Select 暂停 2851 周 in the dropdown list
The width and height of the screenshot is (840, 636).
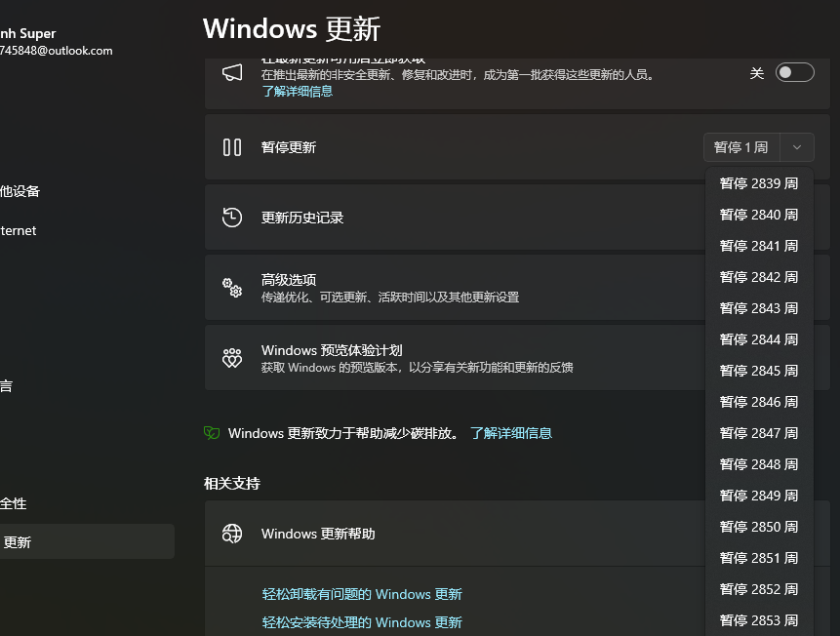(759, 558)
